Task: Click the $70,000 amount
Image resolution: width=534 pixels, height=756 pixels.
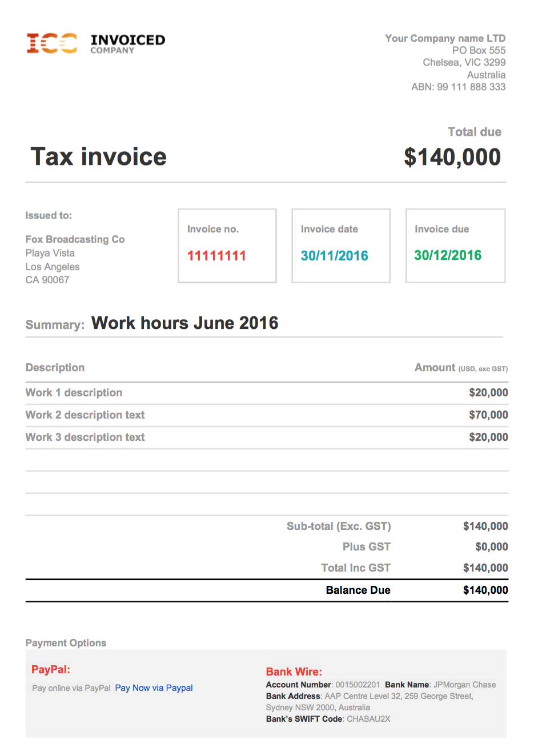Action: click(488, 415)
